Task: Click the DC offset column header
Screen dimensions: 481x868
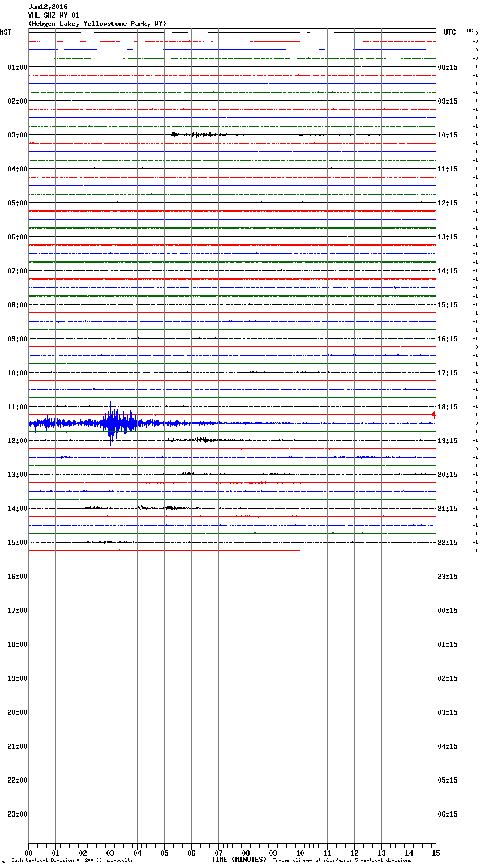Action: point(471,31)
